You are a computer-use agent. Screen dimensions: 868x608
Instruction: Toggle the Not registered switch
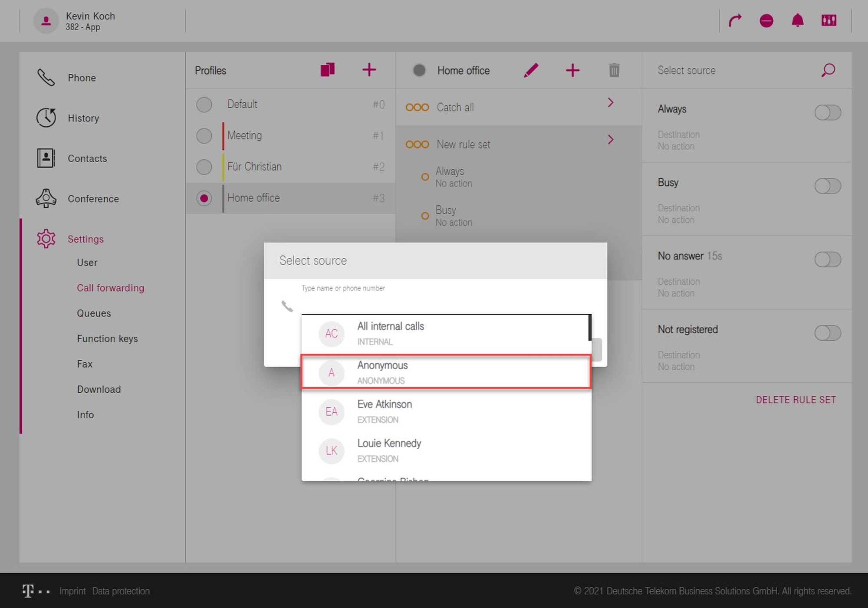coord(827,333)
